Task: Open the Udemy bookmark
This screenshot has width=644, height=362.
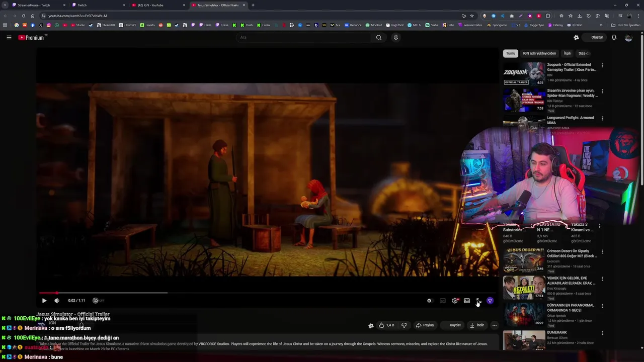Action: pyautogui.click(x=556, y=25)
